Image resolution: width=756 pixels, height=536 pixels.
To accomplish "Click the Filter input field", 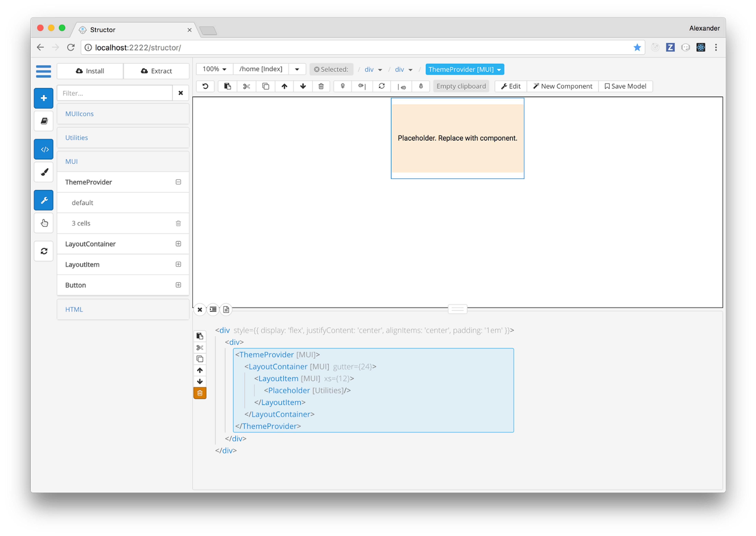I will pyautogui.click(x=115, y=93).
